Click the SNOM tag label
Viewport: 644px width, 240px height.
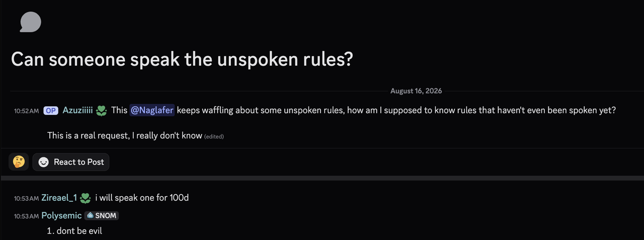tap(106, 215)
